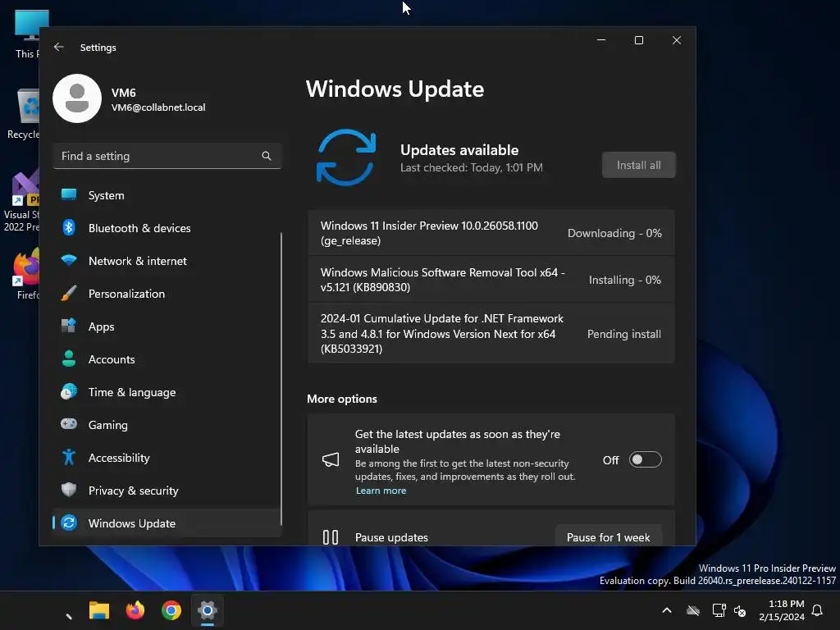Click the search magnifier in Find a setting
840x630 pixels.
pyautogui.click(x=267, y=156)
